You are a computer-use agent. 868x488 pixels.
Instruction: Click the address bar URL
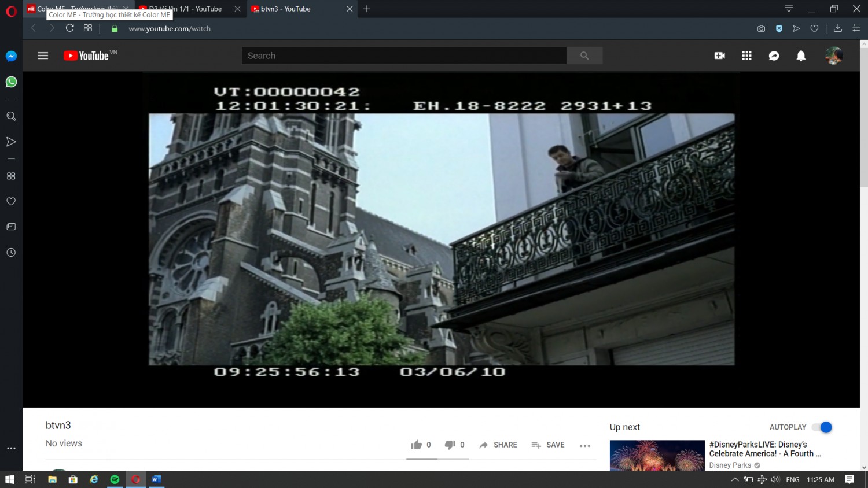[x=170, y=28]
